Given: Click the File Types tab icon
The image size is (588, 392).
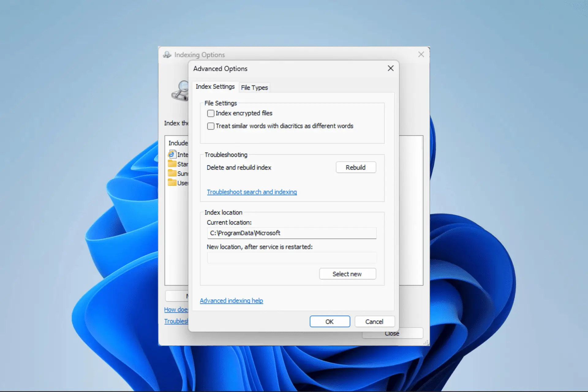Looking at the screenshot, I should click(254, 87).
